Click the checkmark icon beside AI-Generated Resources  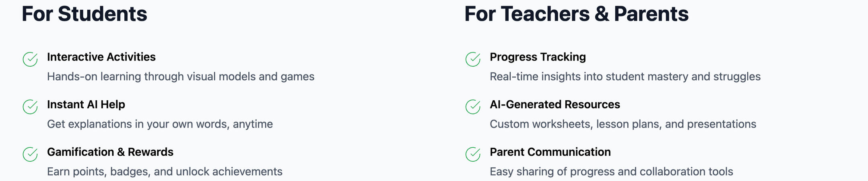(473, 107)
